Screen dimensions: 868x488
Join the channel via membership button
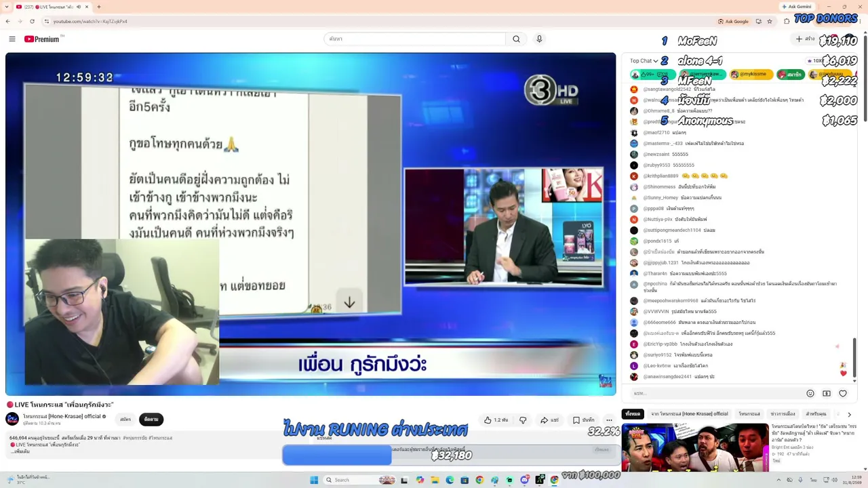click(125, 420)
